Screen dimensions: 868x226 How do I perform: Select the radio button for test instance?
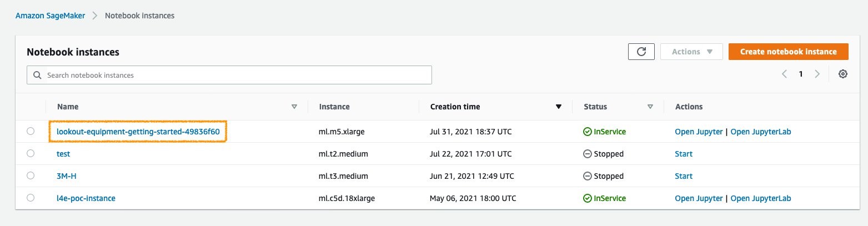[31, 153]
